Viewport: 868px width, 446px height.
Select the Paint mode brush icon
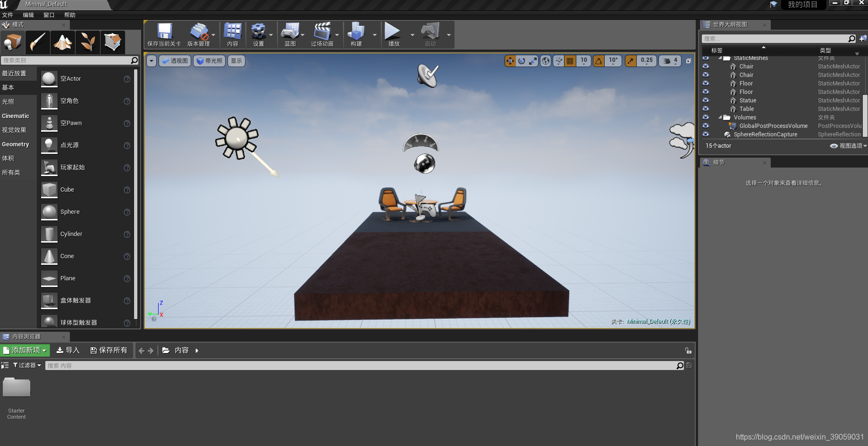[x=38, y=42]
